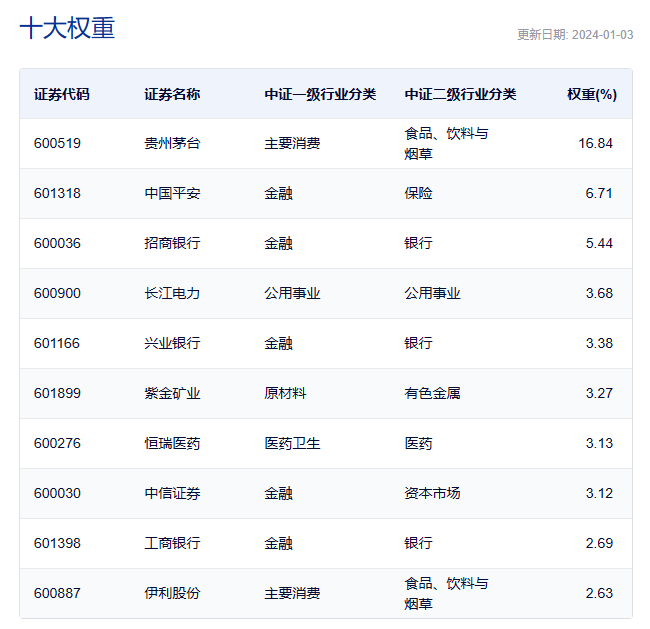Screen dimensions: 650x629
Task: Click weight value 3.12
Action: point(599,493)
